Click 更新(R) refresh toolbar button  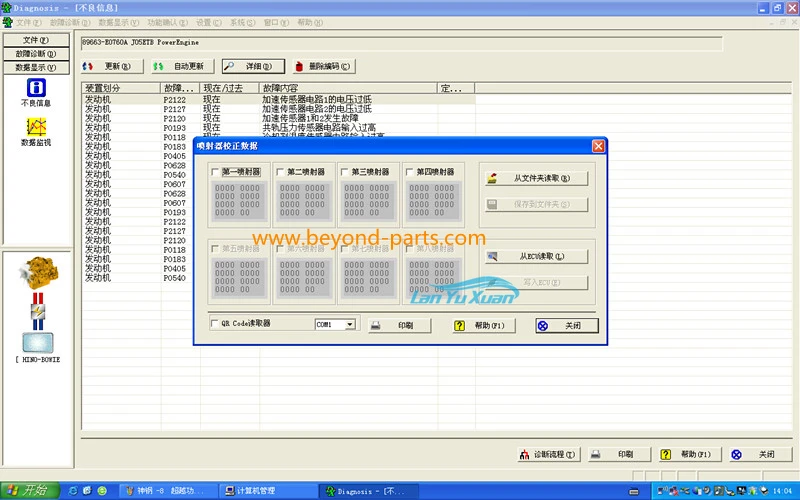click(x=112, y=66)
